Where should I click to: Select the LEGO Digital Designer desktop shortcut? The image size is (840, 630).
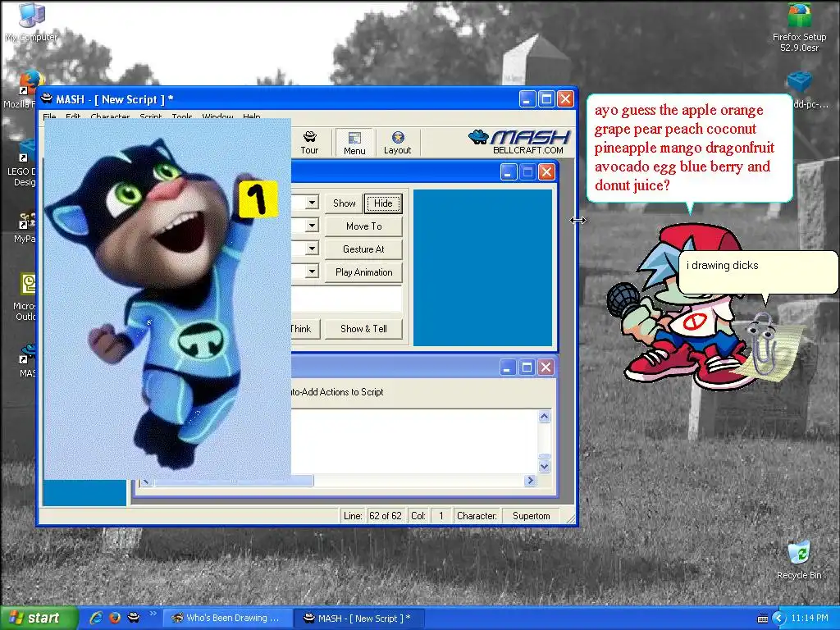click(x=21, y=163)
